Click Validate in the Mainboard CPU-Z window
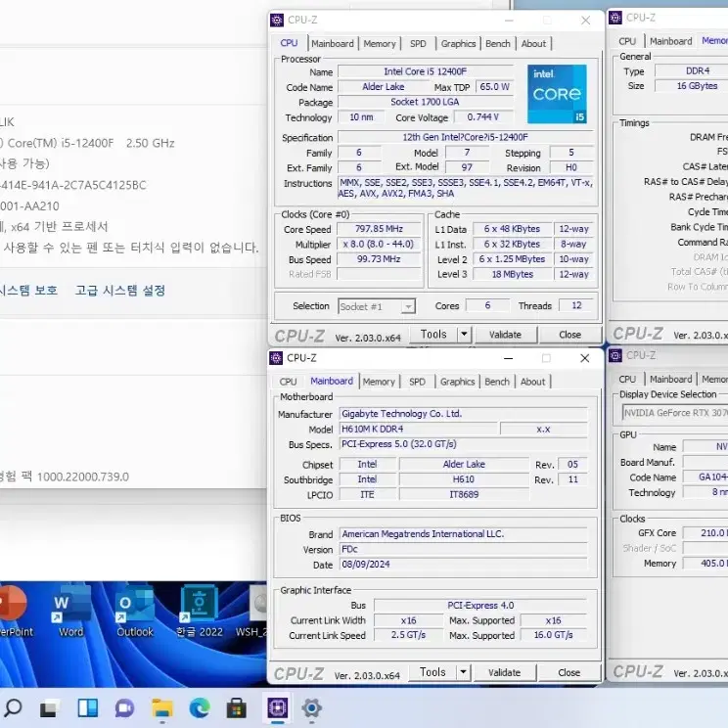Viewport: 728px width, 728px height. click(504, 672)
